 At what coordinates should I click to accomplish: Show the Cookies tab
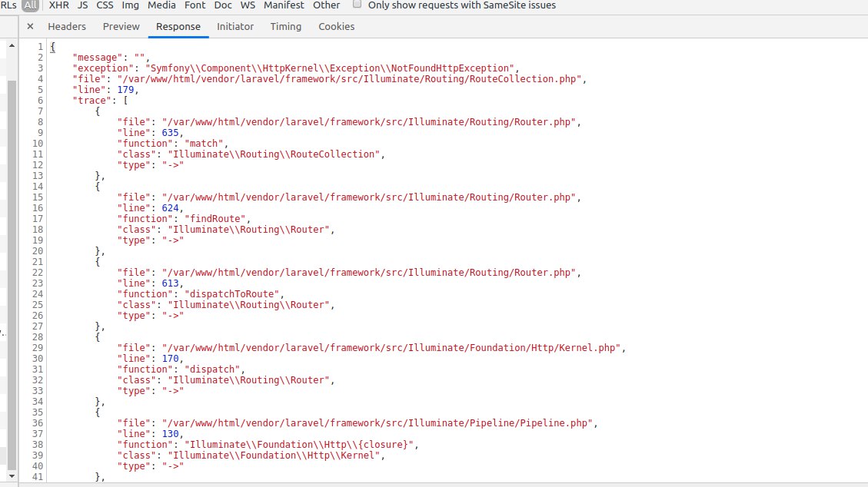[x=337, y=27]
